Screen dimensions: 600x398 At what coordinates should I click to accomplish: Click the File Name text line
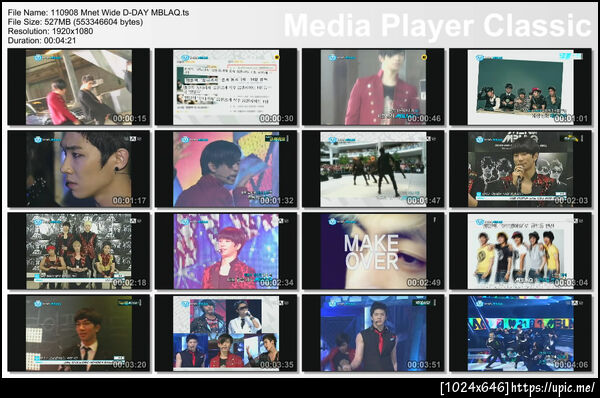click(98, 13)
